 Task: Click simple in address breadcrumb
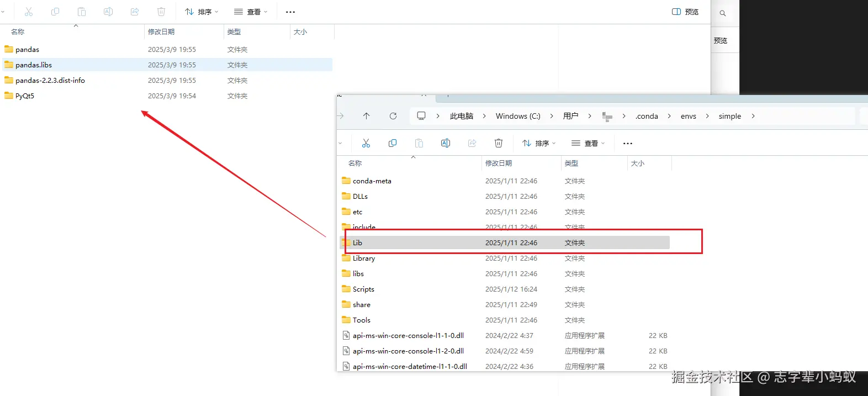tap(730, 116)
